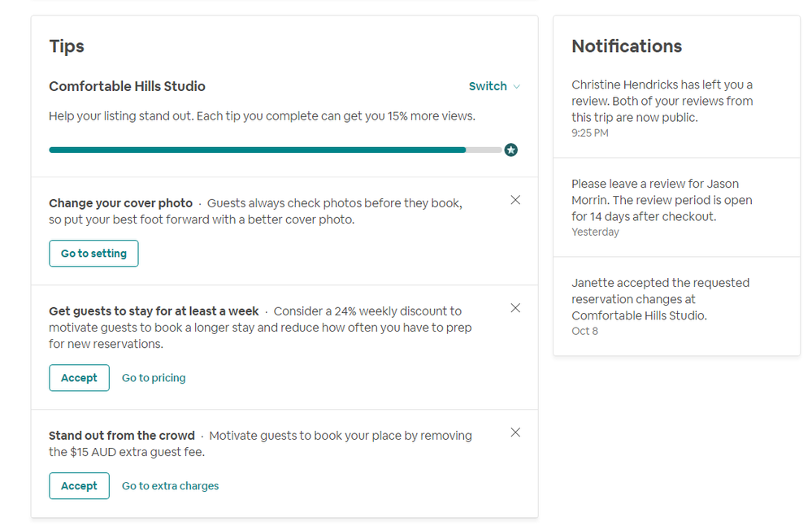
Task: Click the Go to setting button
Action: point(93,254)
